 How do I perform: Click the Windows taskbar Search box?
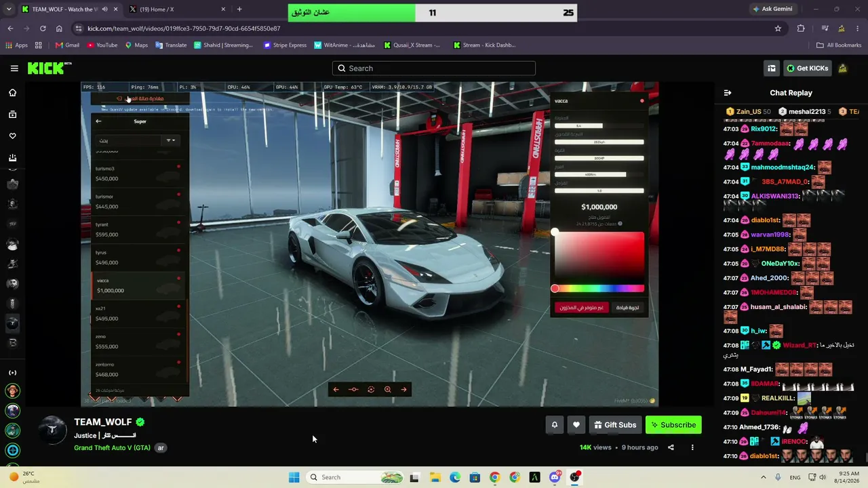click(355, 477)
